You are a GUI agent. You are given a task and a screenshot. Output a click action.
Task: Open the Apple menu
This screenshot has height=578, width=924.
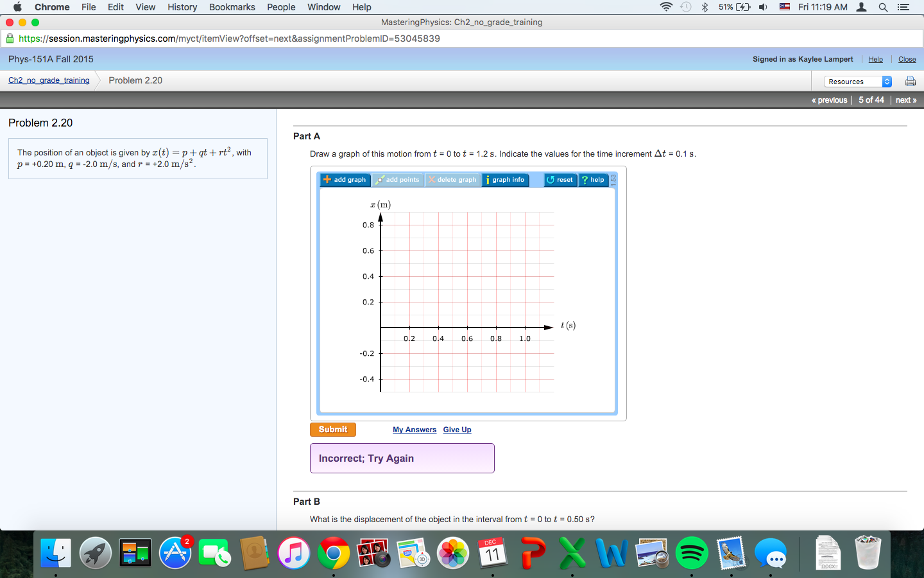click(17, 7)
